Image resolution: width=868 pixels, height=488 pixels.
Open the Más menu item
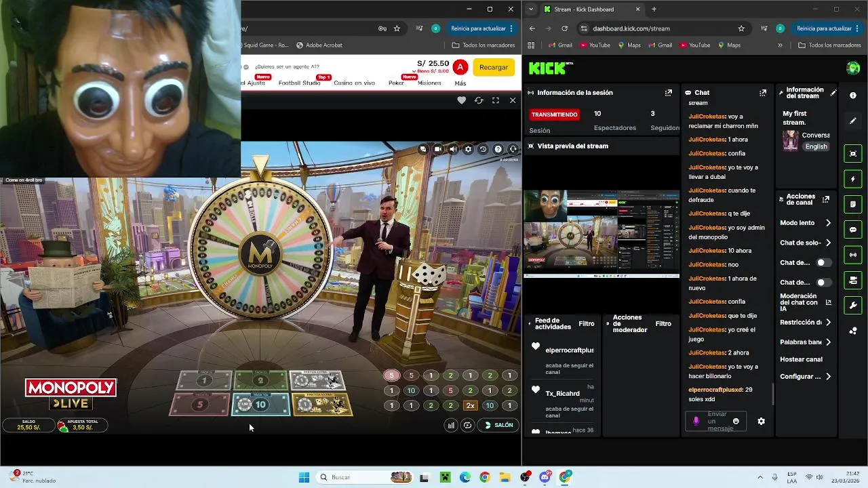[460, 83]
